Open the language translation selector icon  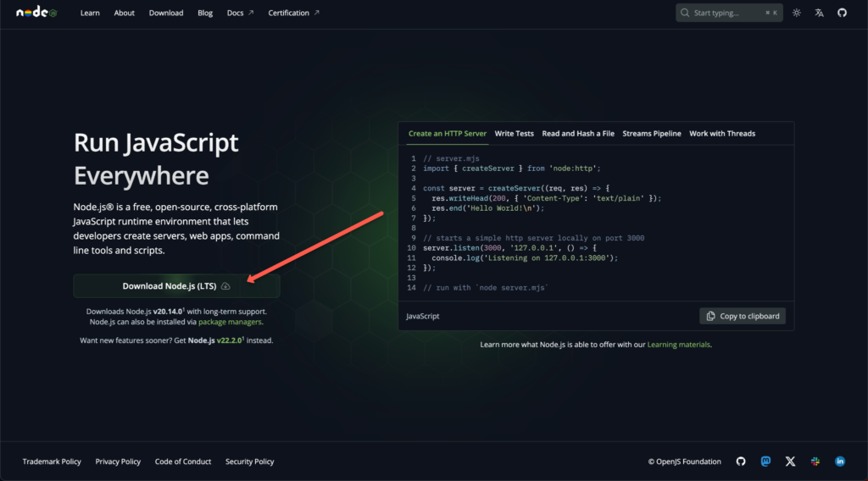coord(820,13)
